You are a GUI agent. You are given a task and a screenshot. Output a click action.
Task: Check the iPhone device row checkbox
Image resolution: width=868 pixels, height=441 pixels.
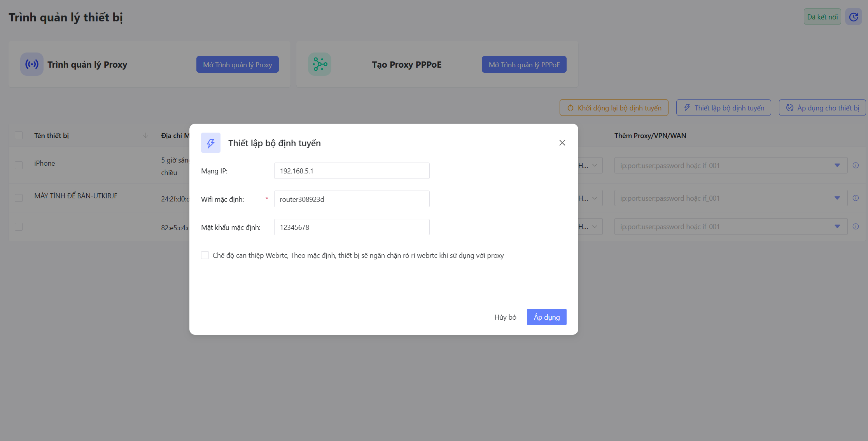point(19,165)
